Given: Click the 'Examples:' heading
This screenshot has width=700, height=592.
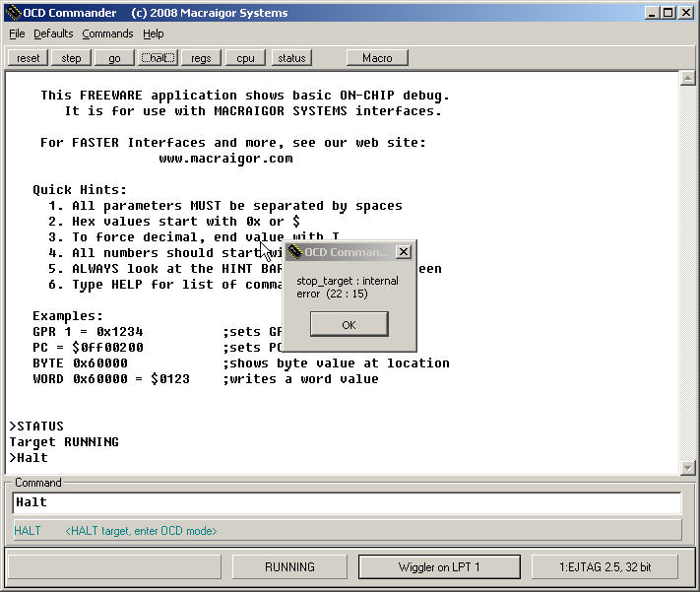Looking at the screenshot, I should pyautogui.click(x=68, y=316).
